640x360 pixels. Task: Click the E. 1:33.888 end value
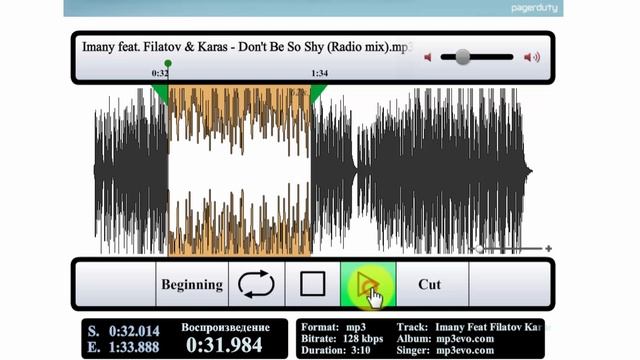click(124, 347)
